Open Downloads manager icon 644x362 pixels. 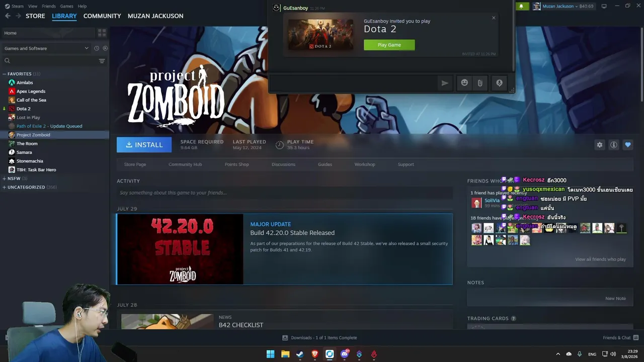(x=285, y=338)
